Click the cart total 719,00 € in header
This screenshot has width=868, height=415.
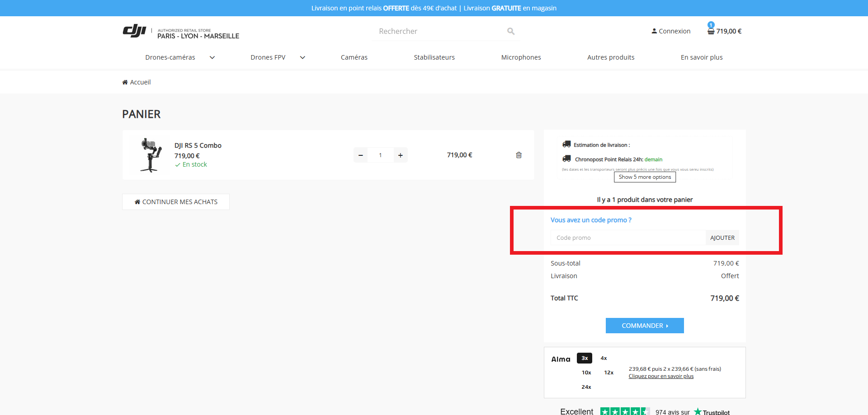[729, 31]
